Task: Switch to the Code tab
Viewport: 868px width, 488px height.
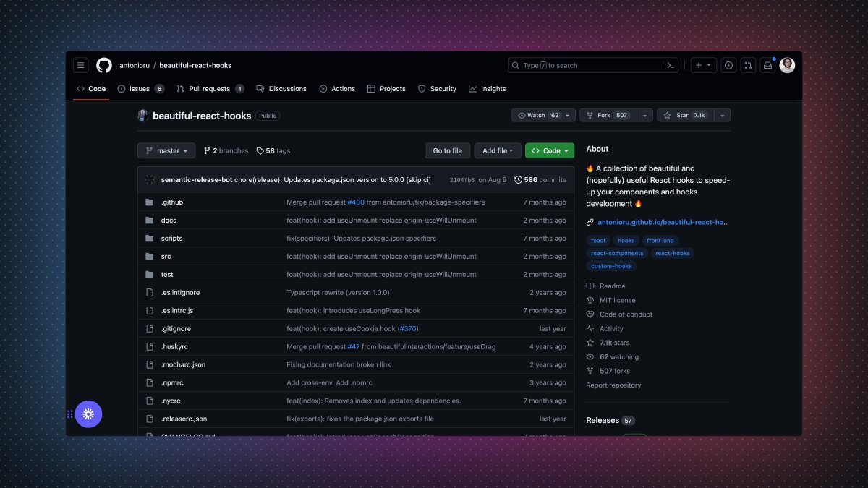Action: [x=91, y=88]
